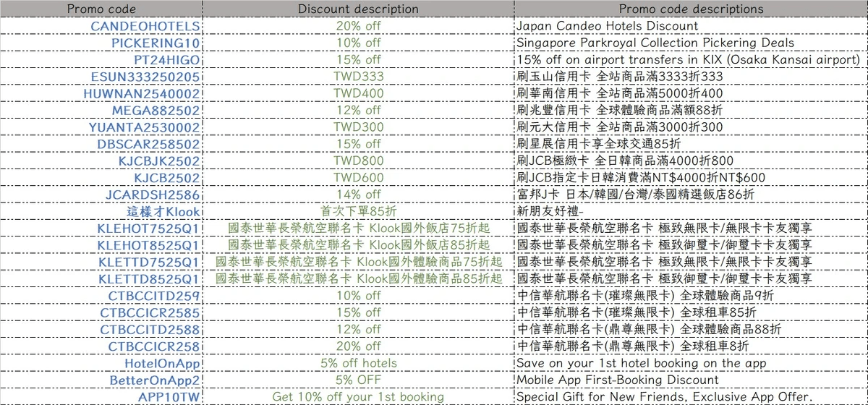Click the 首次下單85折 discount cell
Screen dimensions: 868x405
click(x=358, y=211)
